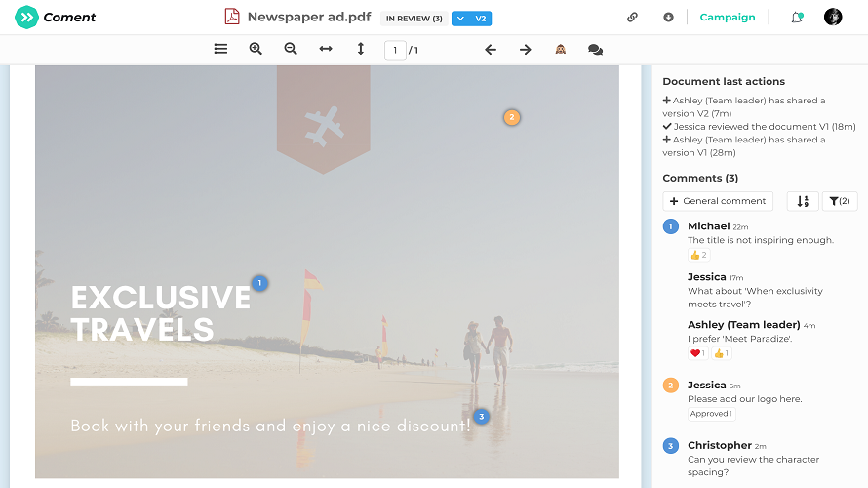
Task: Zoom out of the document
Action: 291,49
